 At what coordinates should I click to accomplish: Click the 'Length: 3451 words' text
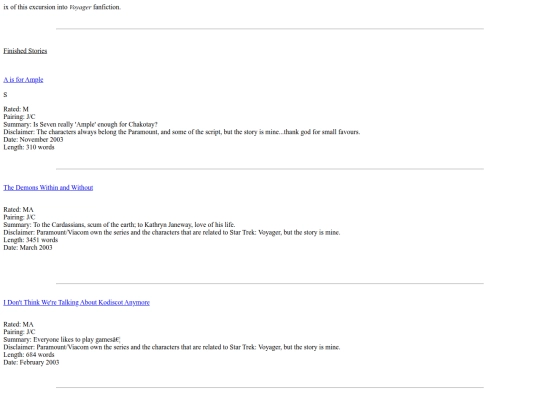pyautogui.click(x=31, y=240)
